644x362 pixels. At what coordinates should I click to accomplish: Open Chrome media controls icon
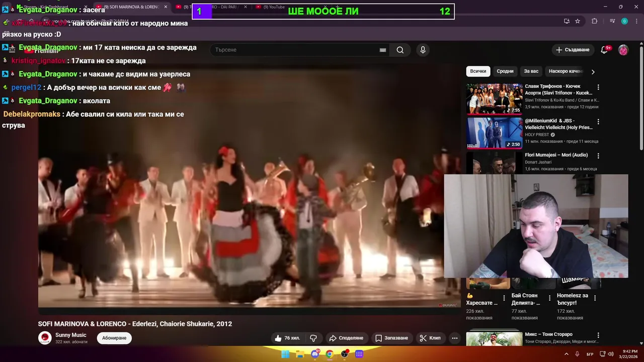coord(612,21)
